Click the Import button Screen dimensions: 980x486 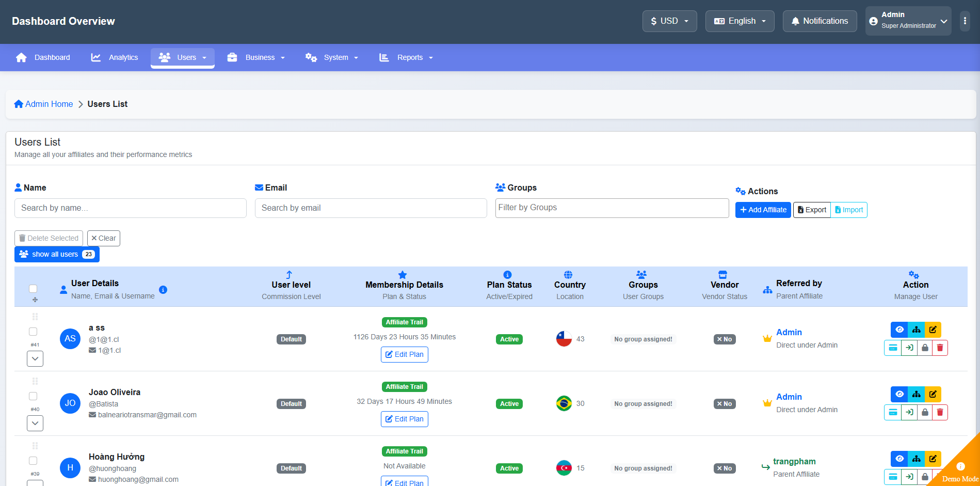pyautogui.click(x=849, y=210)
